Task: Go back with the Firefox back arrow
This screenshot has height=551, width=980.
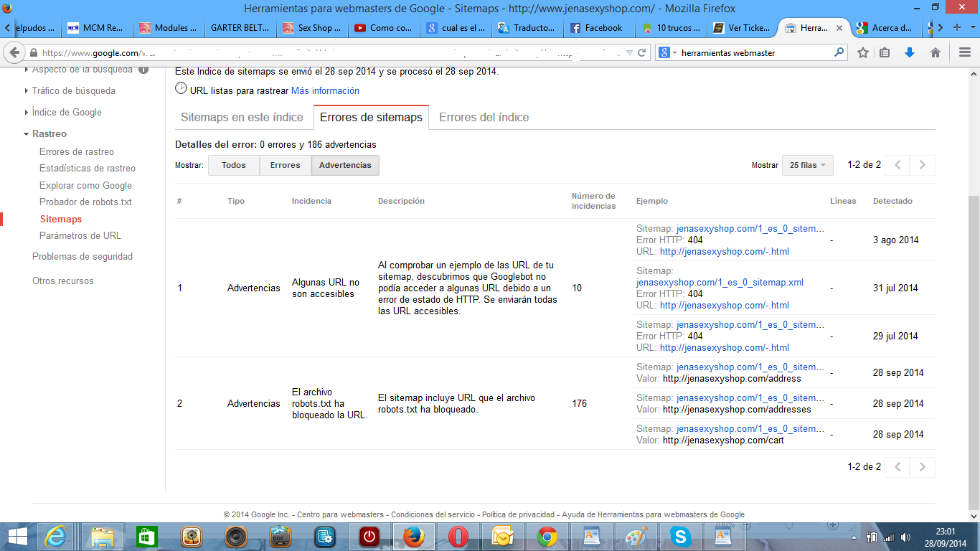Action: click(x=14, y=52)
